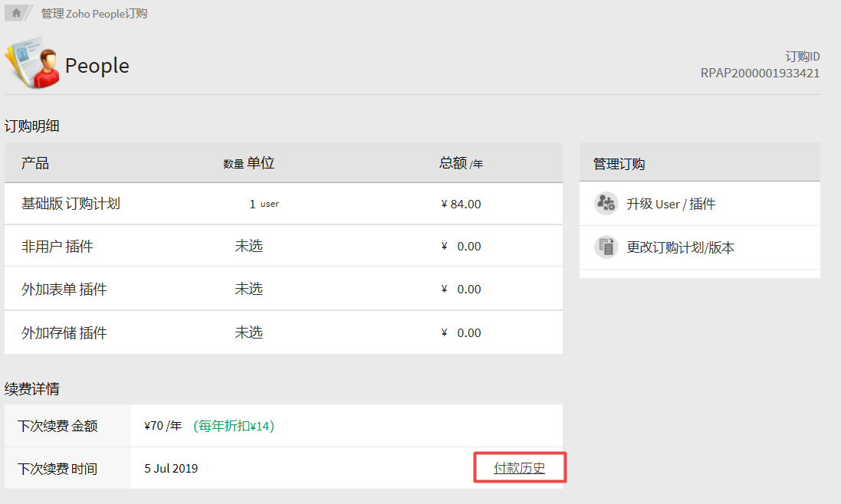The width and height of the screenshot is (841, 504).
Task: Click the 管理订购 panel header
Action: click(x=619, y=164)
